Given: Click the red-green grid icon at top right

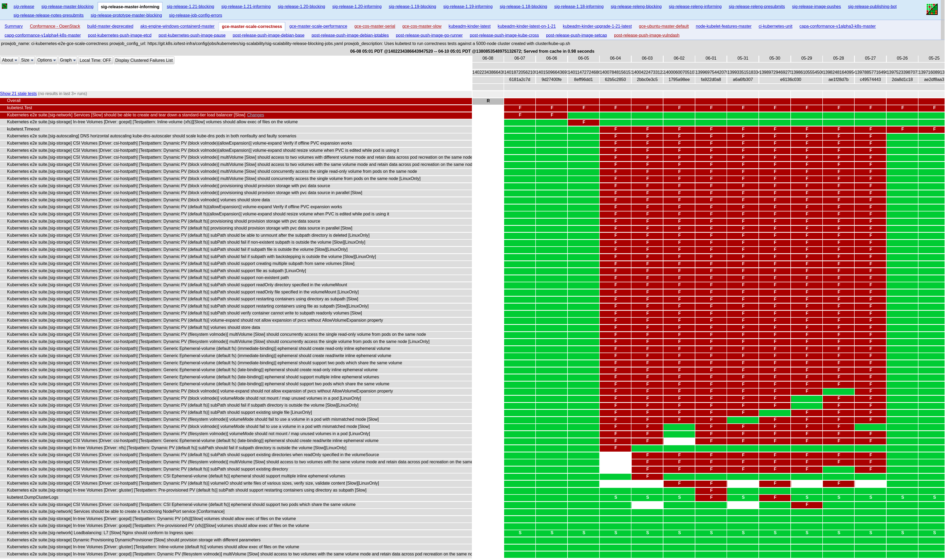Looking at the screenshot, I should click(x=932, y=9).
